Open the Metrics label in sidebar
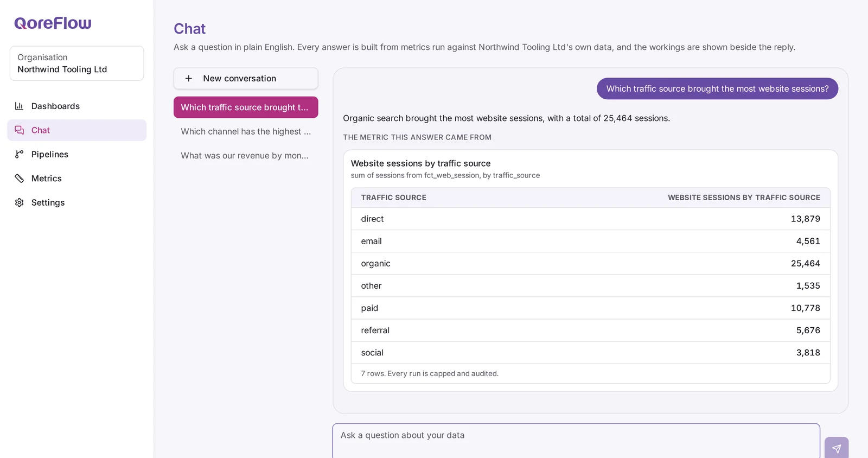Image resolution: width=868 pixels, height=458 pixels. [47, 179]
